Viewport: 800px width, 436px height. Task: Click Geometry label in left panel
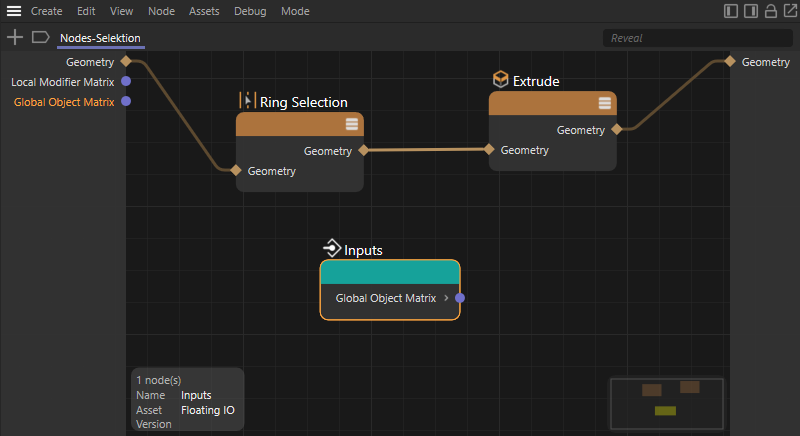90,62
